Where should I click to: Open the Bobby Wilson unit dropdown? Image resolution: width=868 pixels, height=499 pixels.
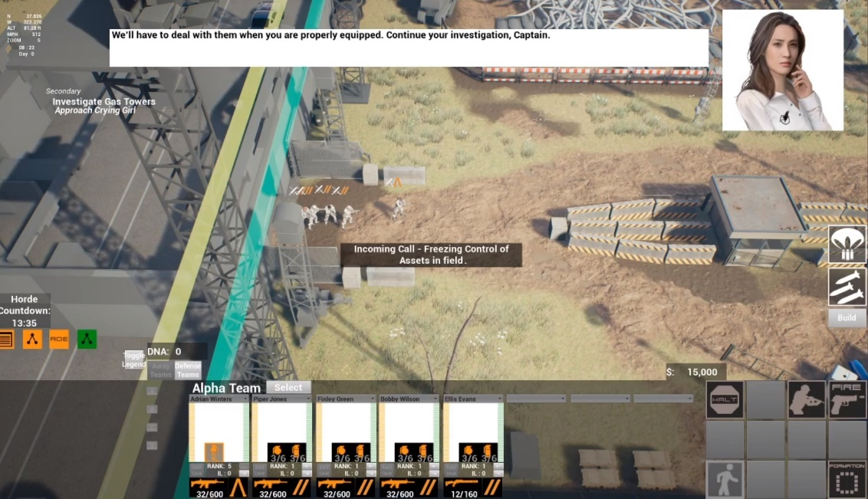[409, 399]
